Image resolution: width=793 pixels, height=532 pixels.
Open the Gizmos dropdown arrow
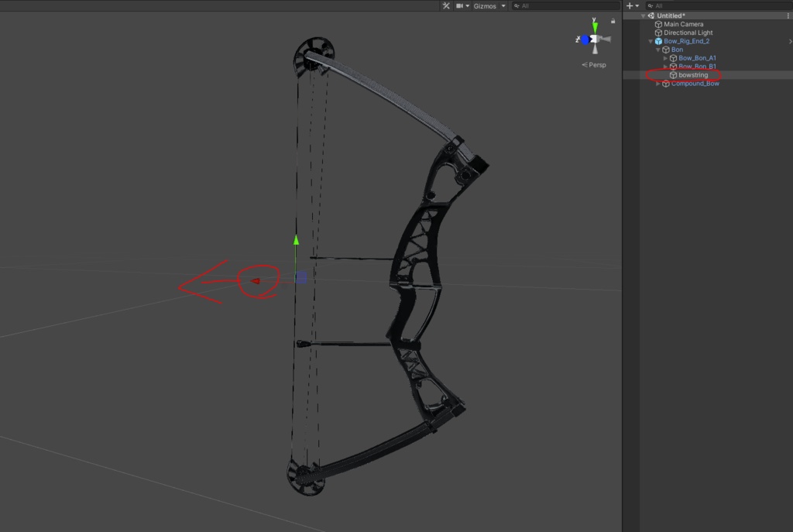(x=503, y=5)
